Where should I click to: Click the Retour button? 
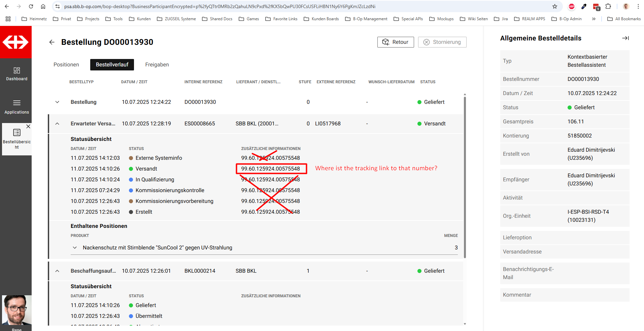pos(395,42)
